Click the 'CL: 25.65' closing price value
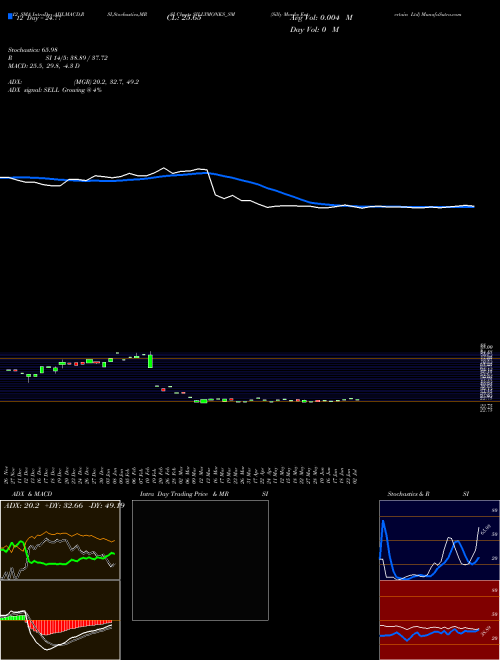Image resolution: width=500 pixels, height=660 pixels. coord(184,19)
